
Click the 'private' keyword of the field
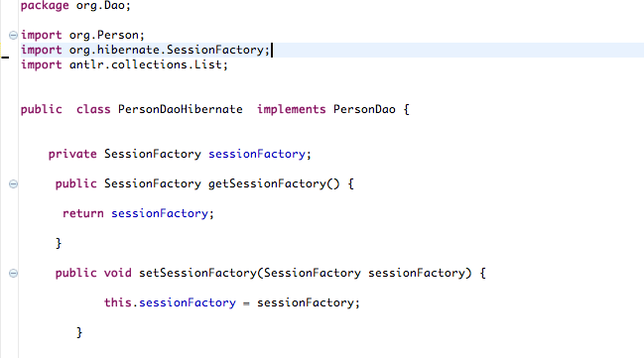click(72, 155)
